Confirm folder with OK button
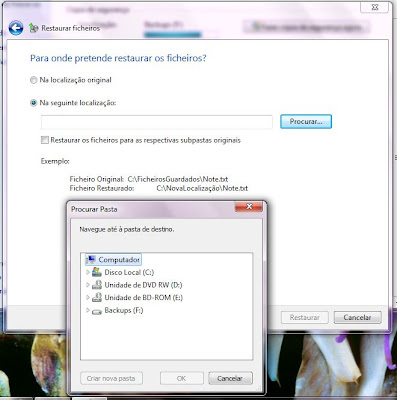The width and height of the screenshot is (397, 400). (x=181, y=378)
